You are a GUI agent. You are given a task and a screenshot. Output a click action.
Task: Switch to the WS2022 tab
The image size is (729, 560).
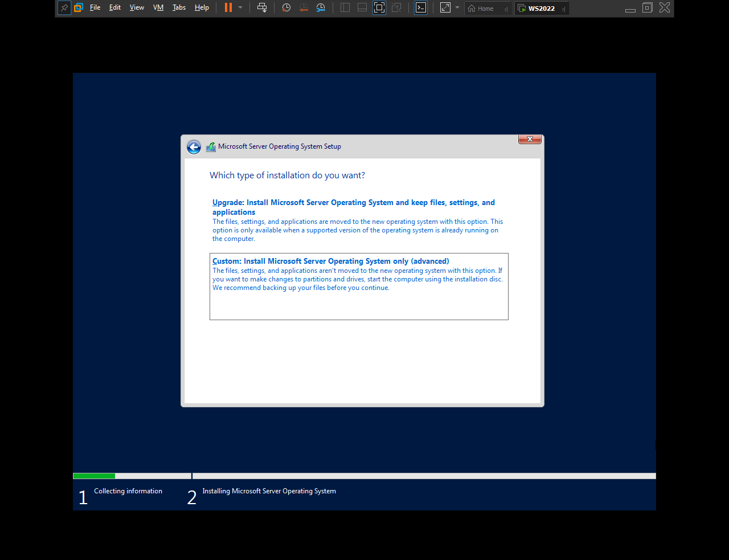coord(542,9)
